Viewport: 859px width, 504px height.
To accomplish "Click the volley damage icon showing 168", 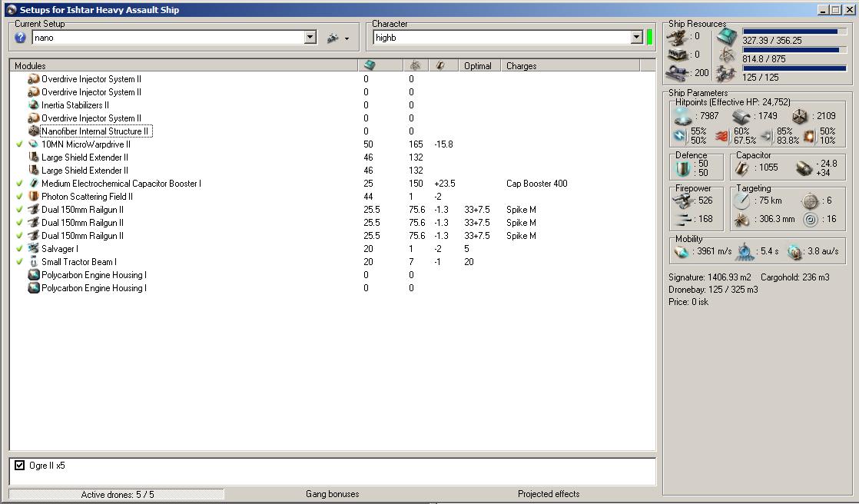I will tap(683, 220).
